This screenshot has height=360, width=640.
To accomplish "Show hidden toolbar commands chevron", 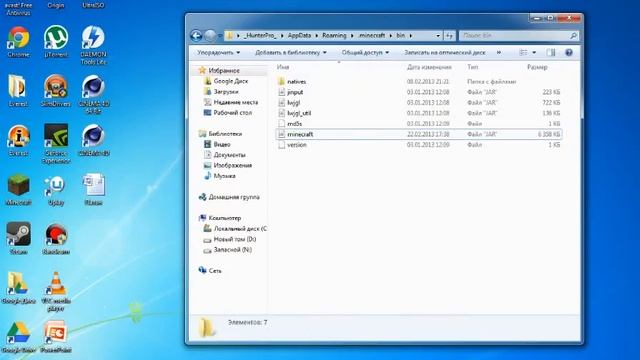I will point(499,53).
